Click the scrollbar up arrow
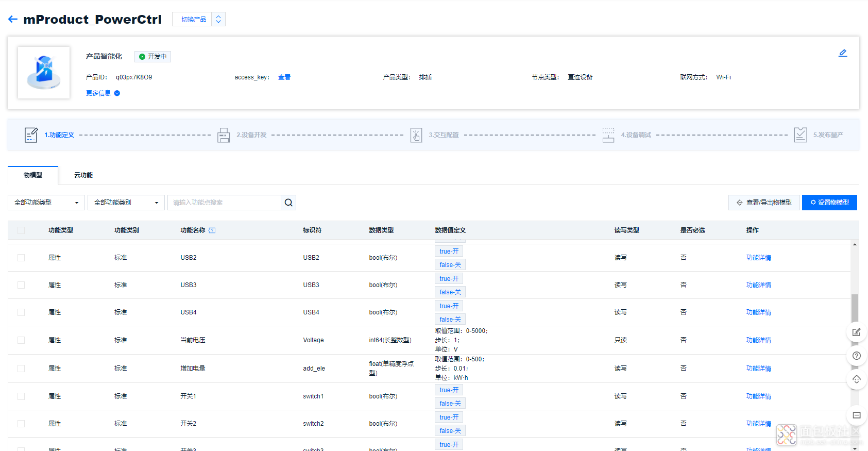The image size is (868, 451). (x=855, y=244)
